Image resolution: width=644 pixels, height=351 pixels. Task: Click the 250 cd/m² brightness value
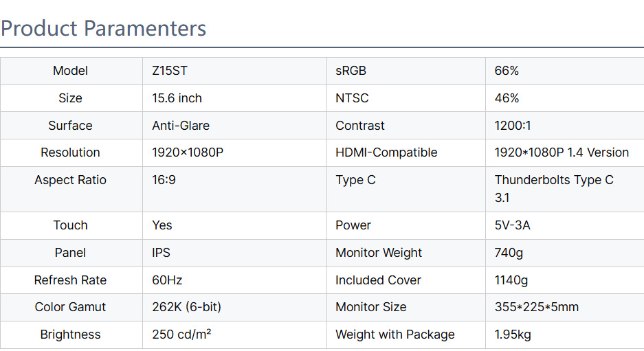click(x=181, y=335)
